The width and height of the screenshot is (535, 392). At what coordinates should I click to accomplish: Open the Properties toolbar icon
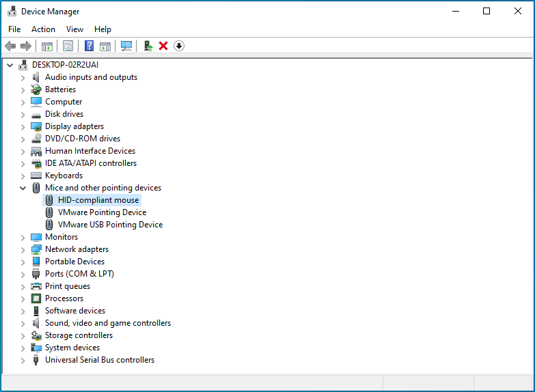[x=68, y=46]
